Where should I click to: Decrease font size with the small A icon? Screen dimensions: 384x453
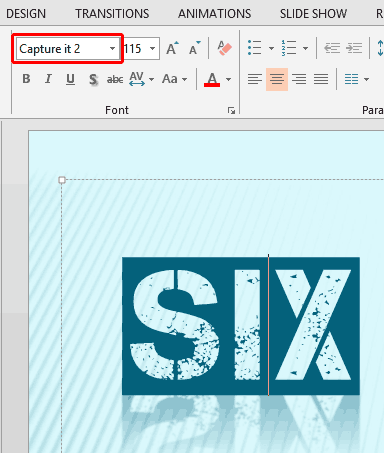(x=194, y=48)
